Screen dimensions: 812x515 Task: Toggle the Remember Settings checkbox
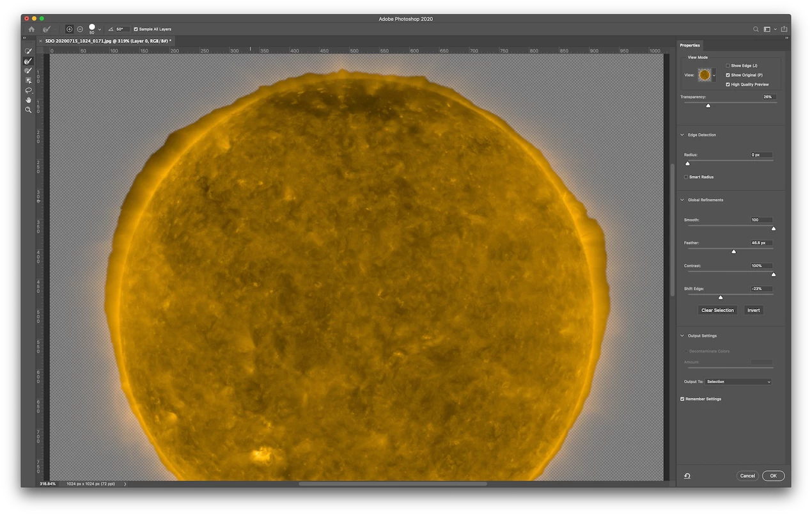(x=682, y=399)
